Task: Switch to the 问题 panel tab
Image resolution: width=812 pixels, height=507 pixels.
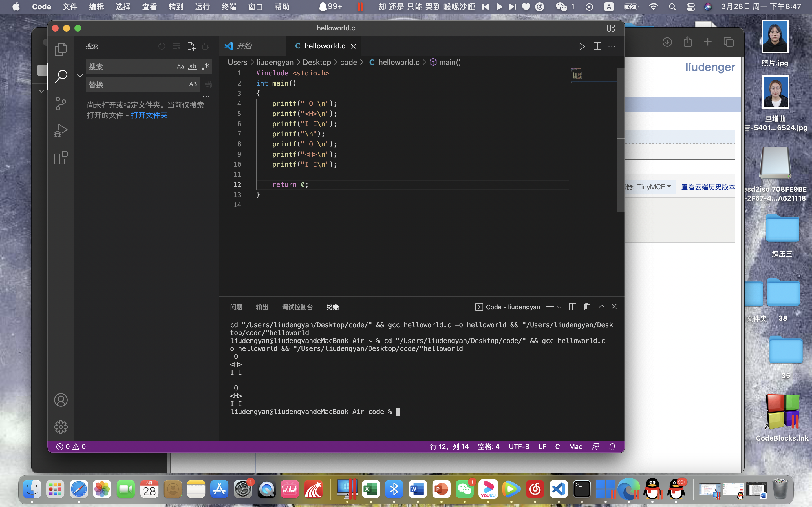Action: point(236,307)
